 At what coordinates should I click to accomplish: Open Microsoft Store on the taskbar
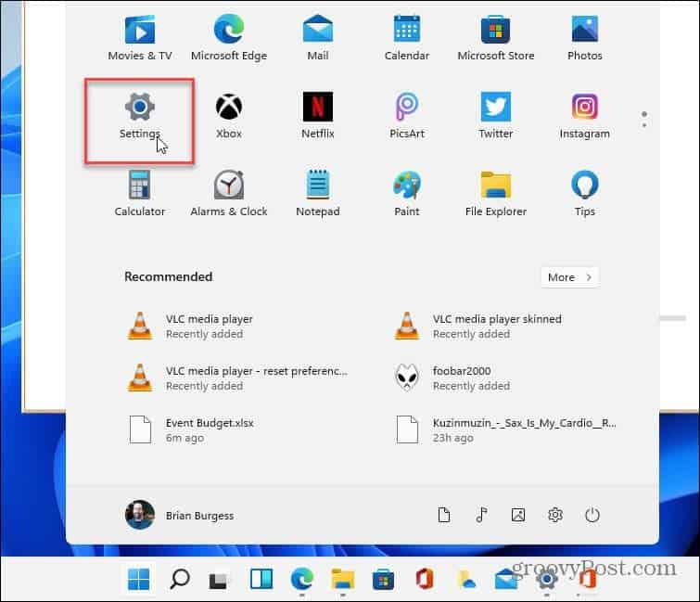[x=383, y=580]
